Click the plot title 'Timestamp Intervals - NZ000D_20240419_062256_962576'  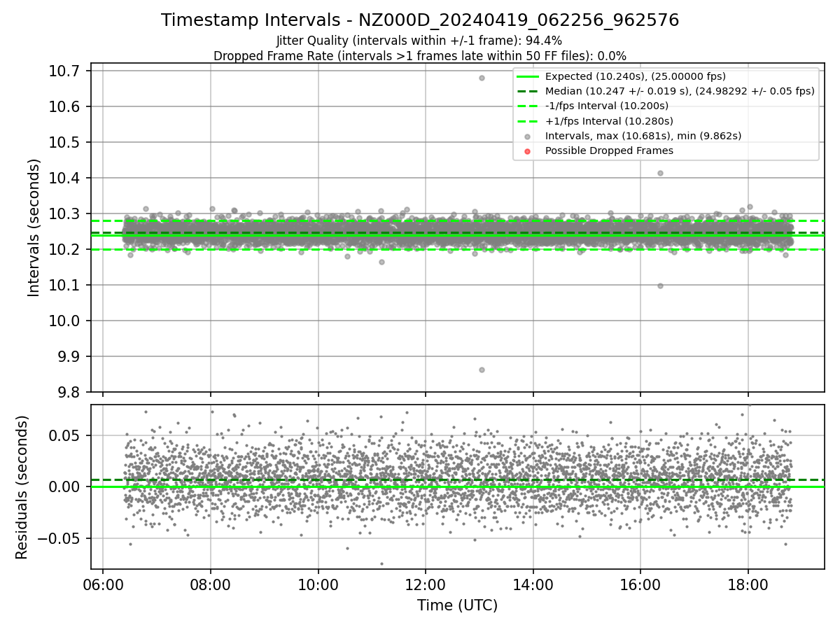tap(420, 20)
